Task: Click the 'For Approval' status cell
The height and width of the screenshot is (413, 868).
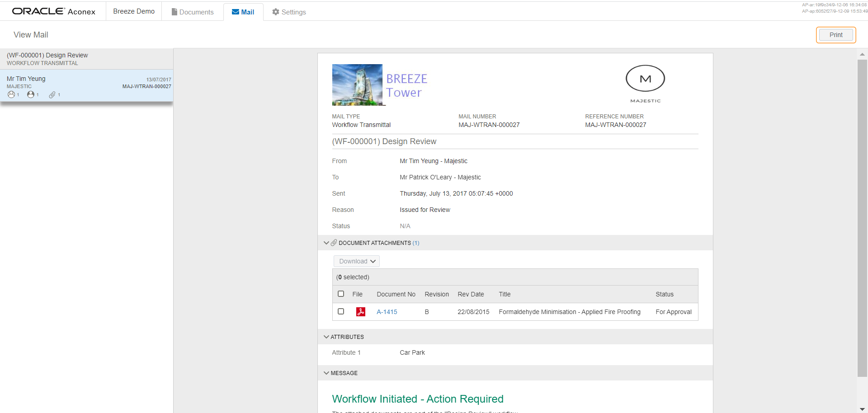Action: (674, 312)
